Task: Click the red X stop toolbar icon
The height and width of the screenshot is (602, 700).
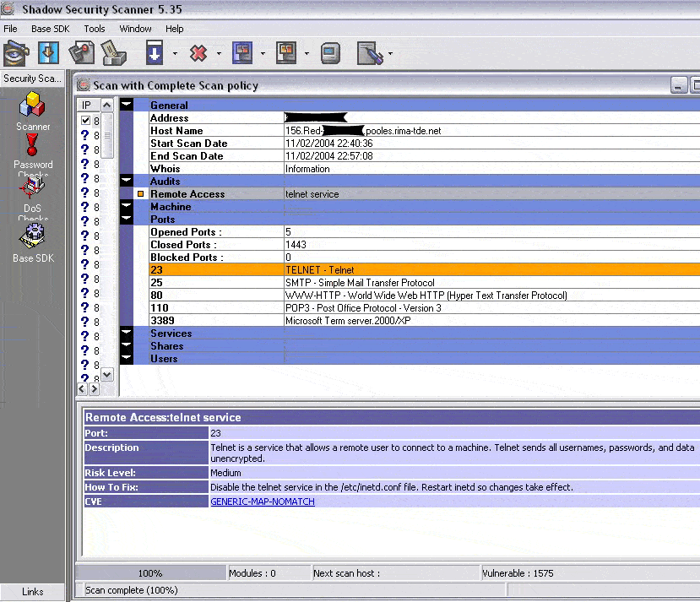Action: [198, 53]
